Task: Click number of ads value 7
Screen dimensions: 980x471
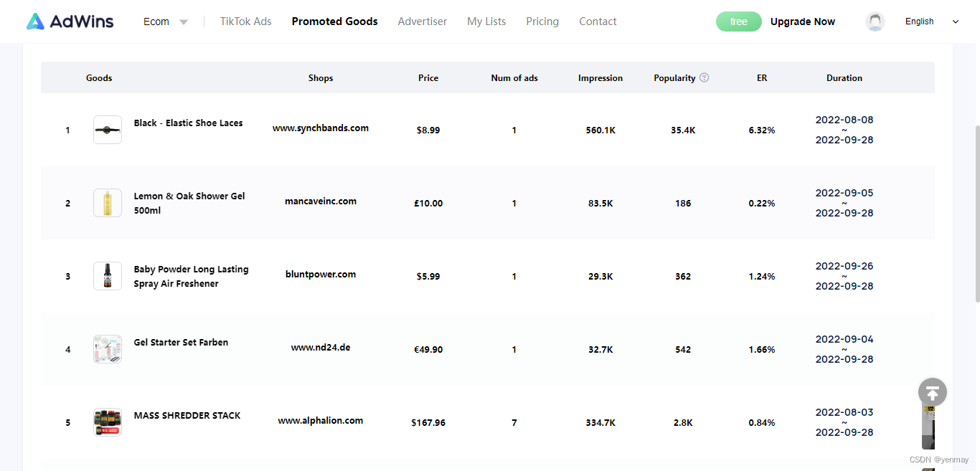Action: [514, 423]
